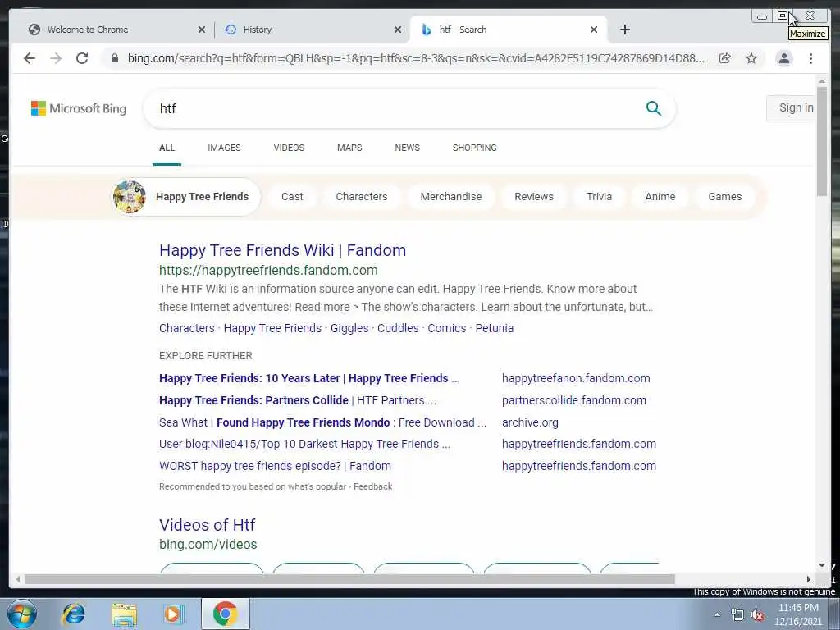Image resolution: width=840 pixels, height=630 pixels.
Task: Close the History tab
Action: (398, 30)
